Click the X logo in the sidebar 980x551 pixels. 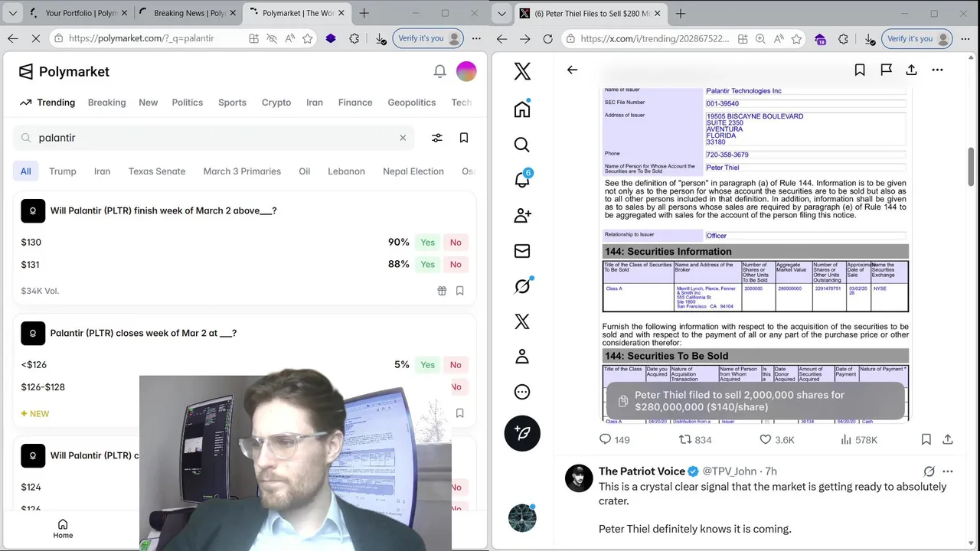click(x=522, y=71)
